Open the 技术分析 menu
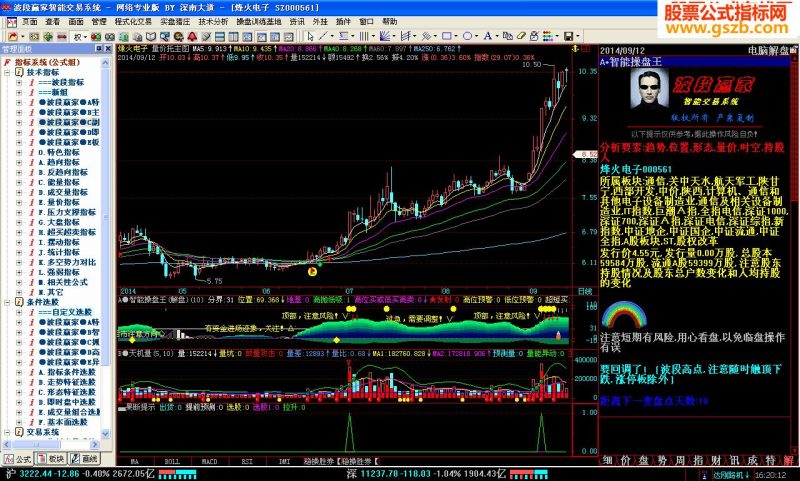The height and width of the screenshot is (481, 800). tap(213, 21)
